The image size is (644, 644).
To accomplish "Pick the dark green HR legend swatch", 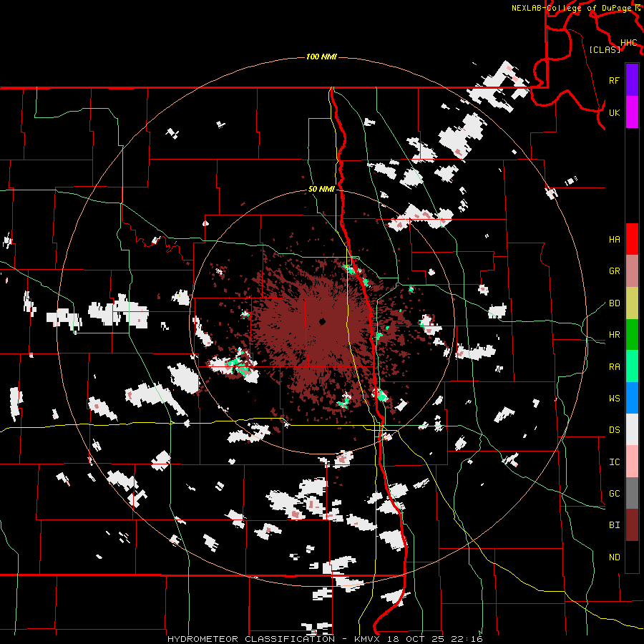I will [x=632, y=334].
